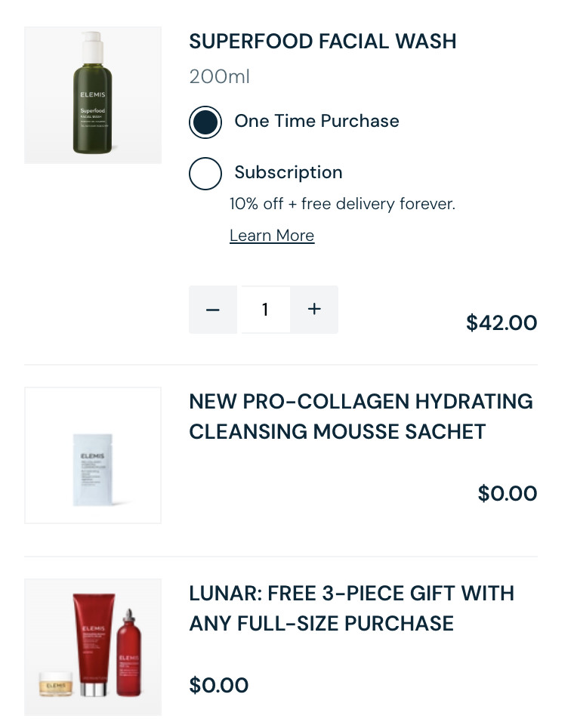Decrease quantity with the minus button

[213, 310]
